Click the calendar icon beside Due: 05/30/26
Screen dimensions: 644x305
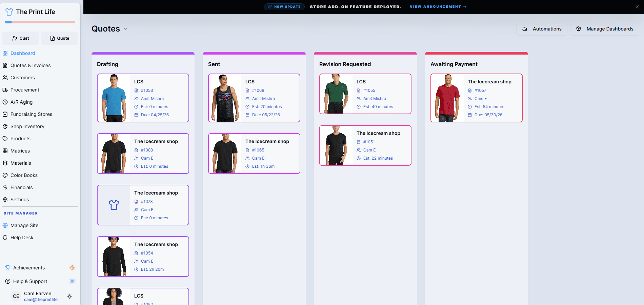470,115
